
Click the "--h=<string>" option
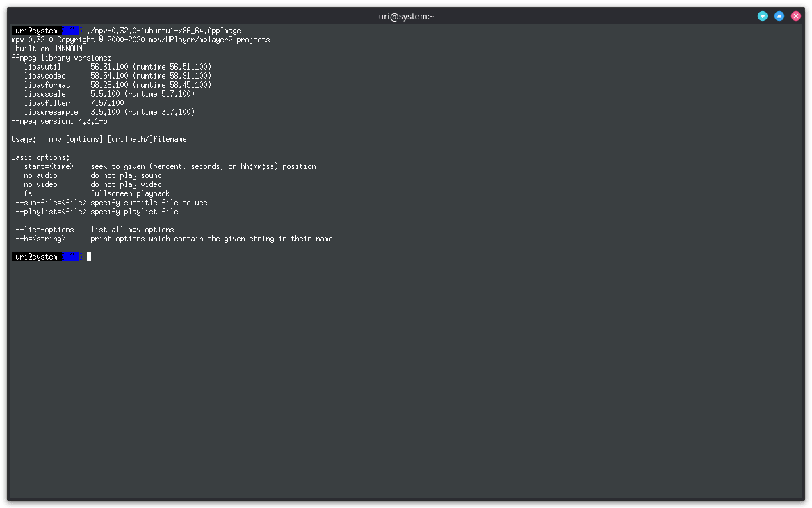pyautogui.click(x=40, y=239)
